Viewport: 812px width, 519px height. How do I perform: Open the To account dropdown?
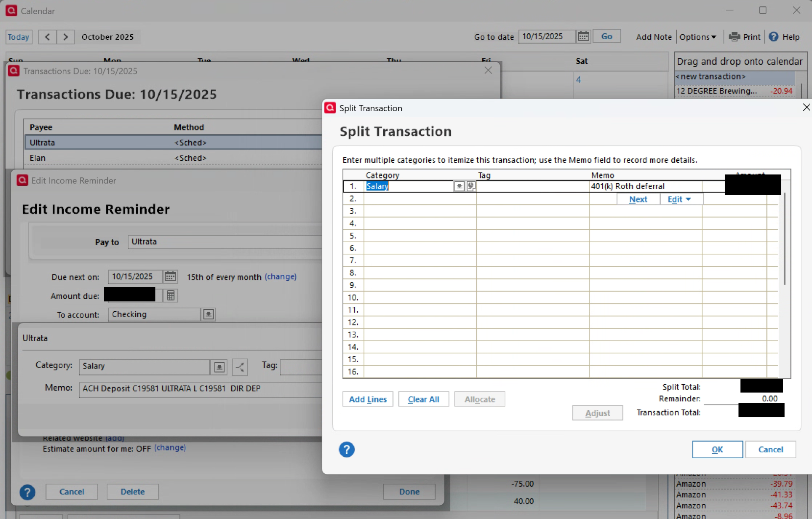click(x=208, y=314)
